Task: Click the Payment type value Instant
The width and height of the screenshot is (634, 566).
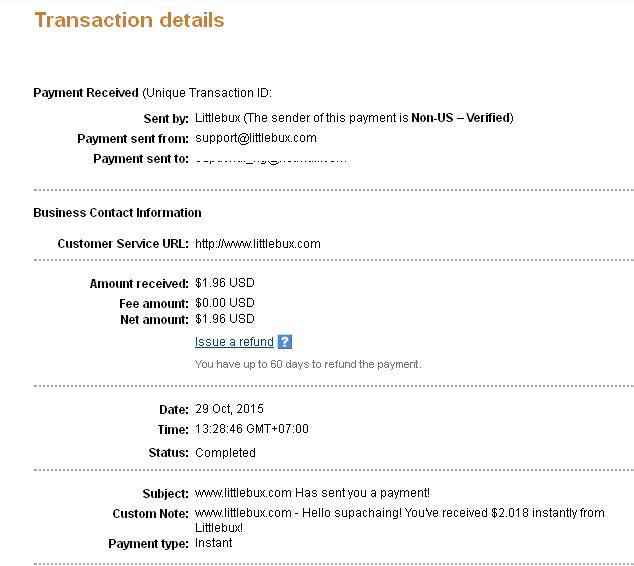Action: click(x=214, y=544)
